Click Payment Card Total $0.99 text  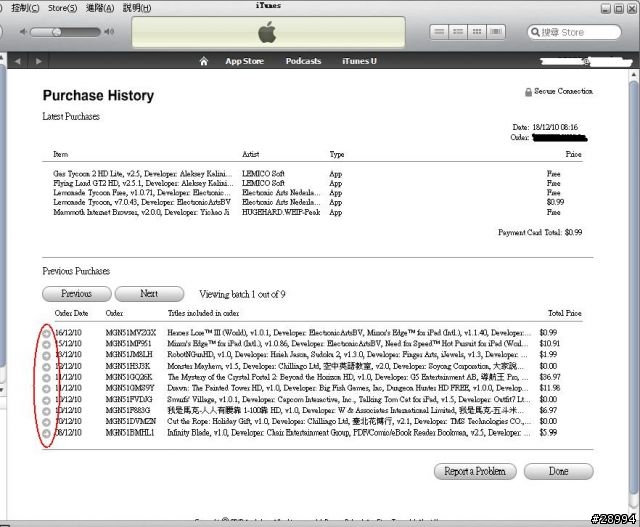(540, 233)
